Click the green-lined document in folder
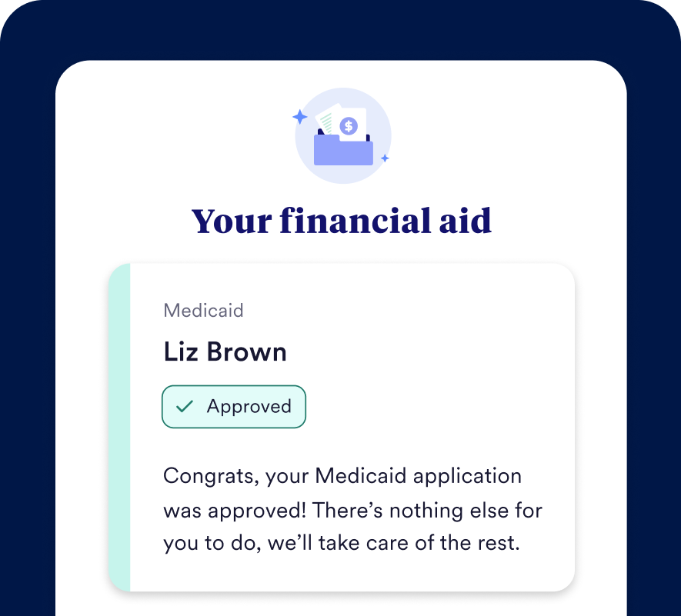 [x=327, y=121]
